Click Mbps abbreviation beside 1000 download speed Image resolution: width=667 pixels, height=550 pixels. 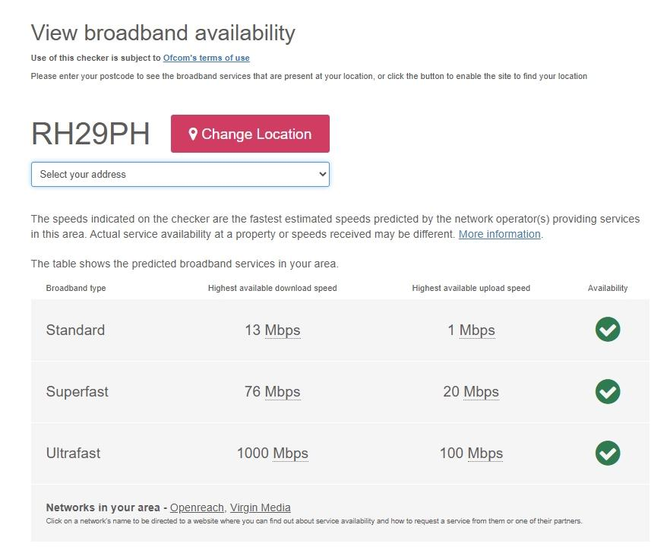pos(290,454)
